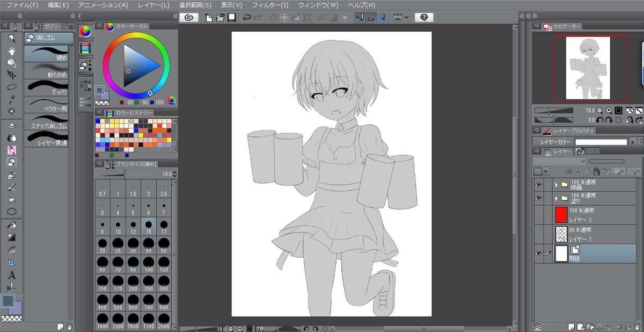Select the Auto select magic wand tool
Screen dimensions: 644x332
(12, 111)
